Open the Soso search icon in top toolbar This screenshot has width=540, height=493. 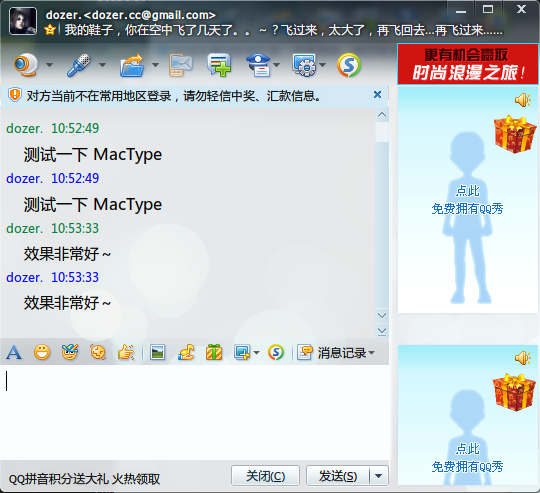click(x=349, y=65)
